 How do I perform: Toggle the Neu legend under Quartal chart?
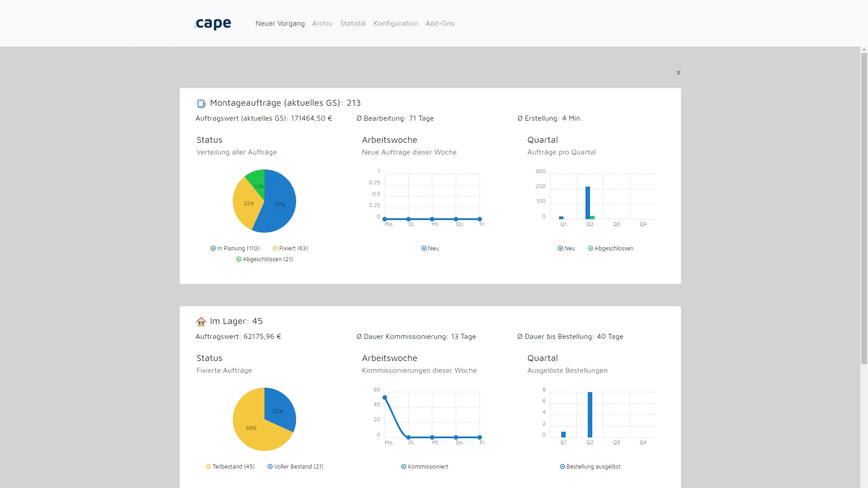point(566,249)
